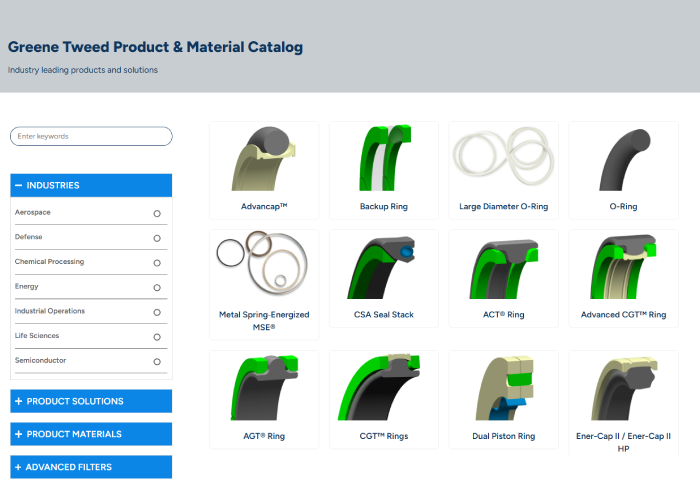Expand the Product Solutions section
The height and width of the screenshot is (500, 700).
(x=91, y=401)
